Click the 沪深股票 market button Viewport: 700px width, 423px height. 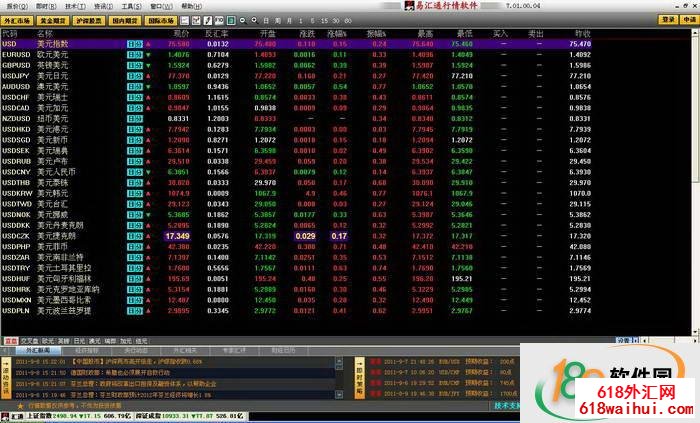(89, 21)
